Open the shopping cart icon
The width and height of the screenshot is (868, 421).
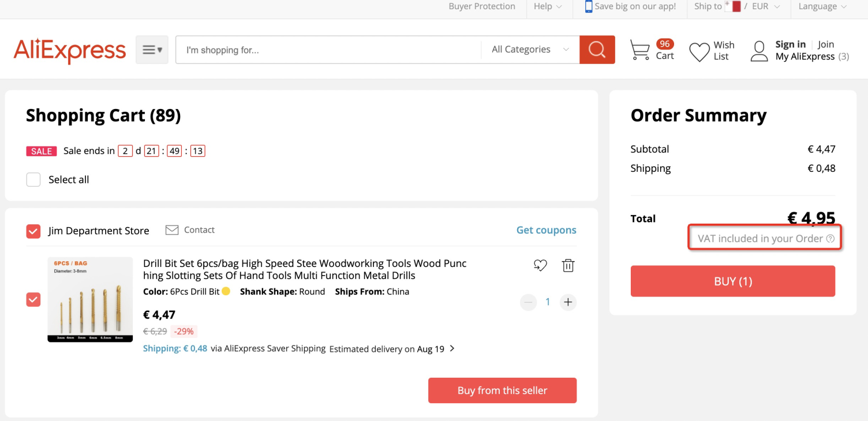click(639, 50)
